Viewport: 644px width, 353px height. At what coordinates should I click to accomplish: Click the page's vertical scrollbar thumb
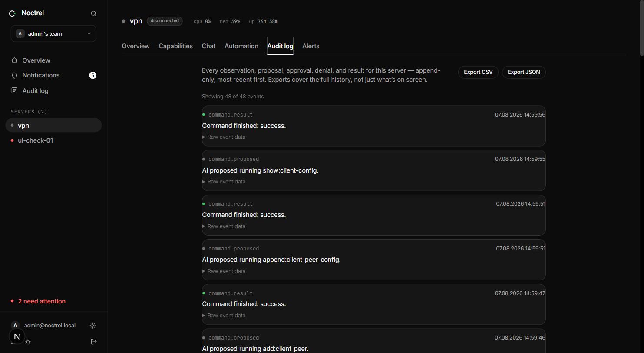point(642,28)
